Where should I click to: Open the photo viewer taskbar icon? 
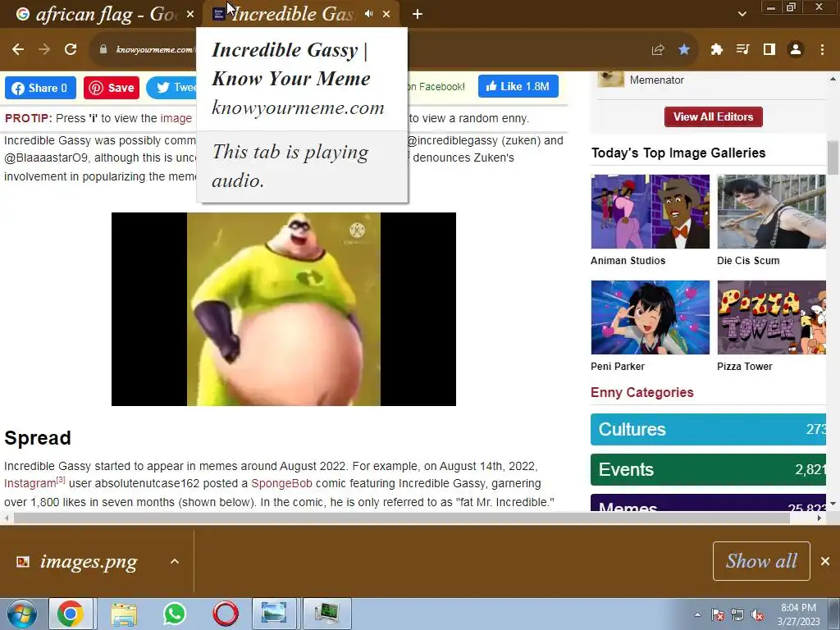click(x=274, y=614)
